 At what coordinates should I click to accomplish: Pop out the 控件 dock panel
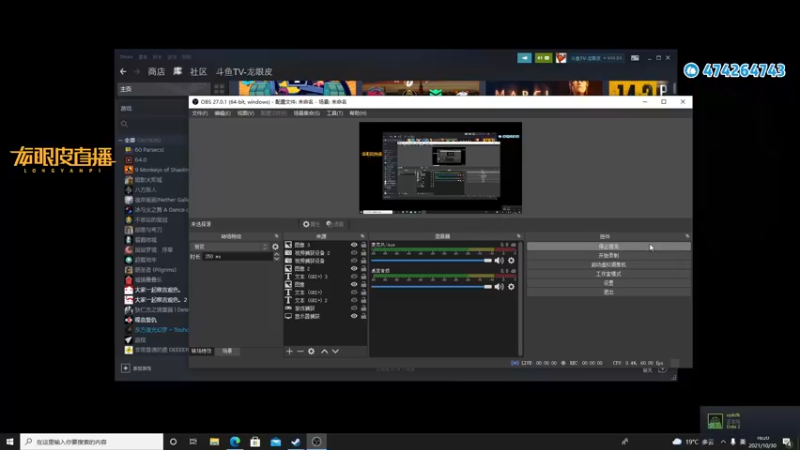[x=687, y=236]
